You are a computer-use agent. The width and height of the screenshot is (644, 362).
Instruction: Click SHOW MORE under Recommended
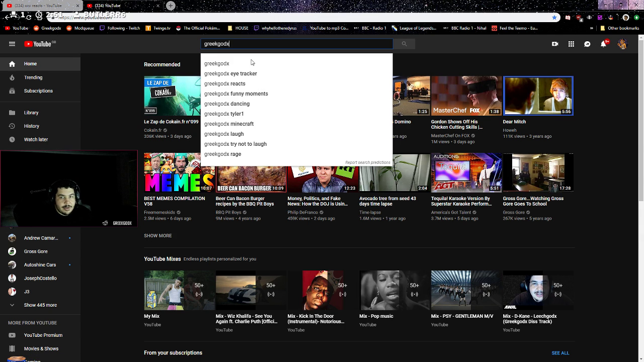pos(157,236)
